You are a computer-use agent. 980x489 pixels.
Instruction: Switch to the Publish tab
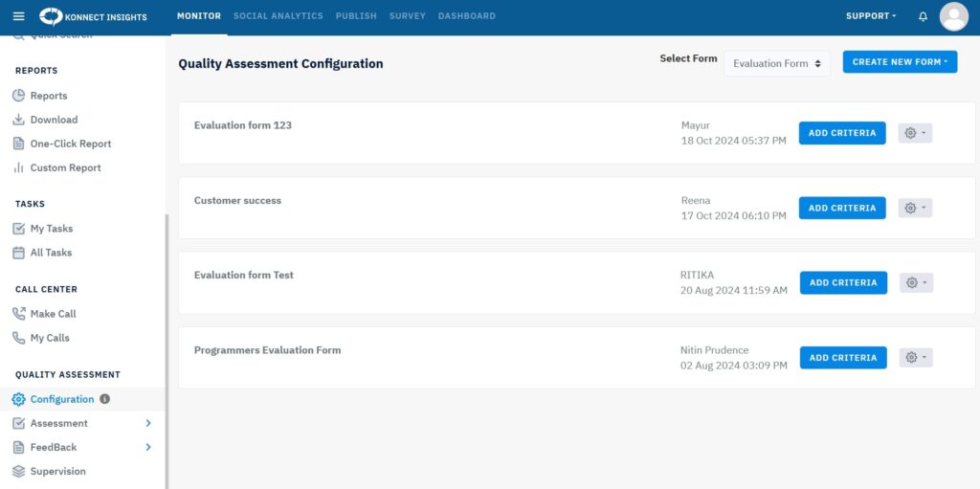pyautogui.click(x=356, y=16)
